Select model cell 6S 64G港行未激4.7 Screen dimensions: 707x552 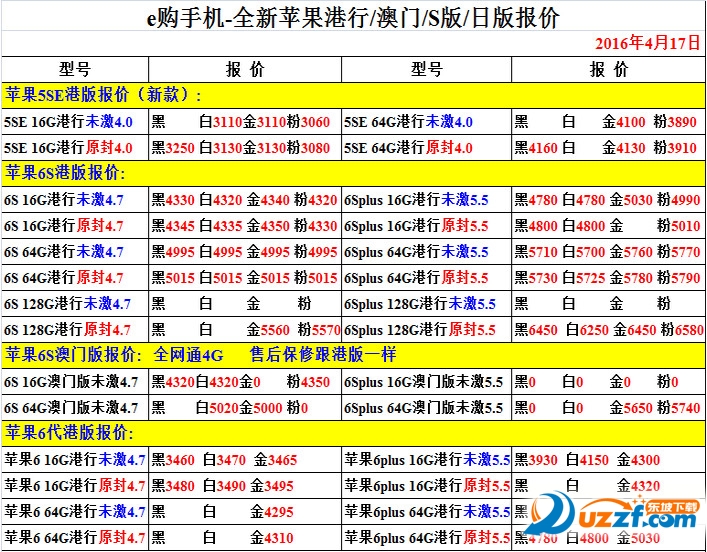[64, 252]
